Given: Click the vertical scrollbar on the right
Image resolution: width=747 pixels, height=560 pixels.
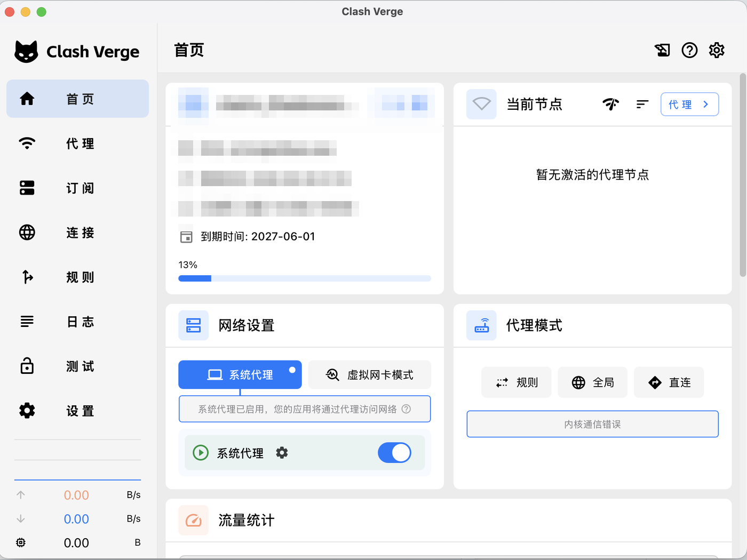Looking at the screenshot, I should [x=743, y=175].
